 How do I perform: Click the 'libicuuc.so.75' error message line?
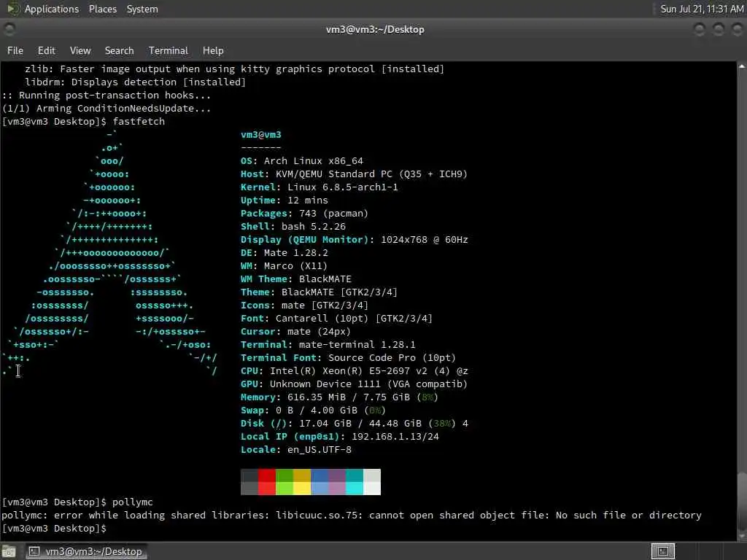(352, 516)
